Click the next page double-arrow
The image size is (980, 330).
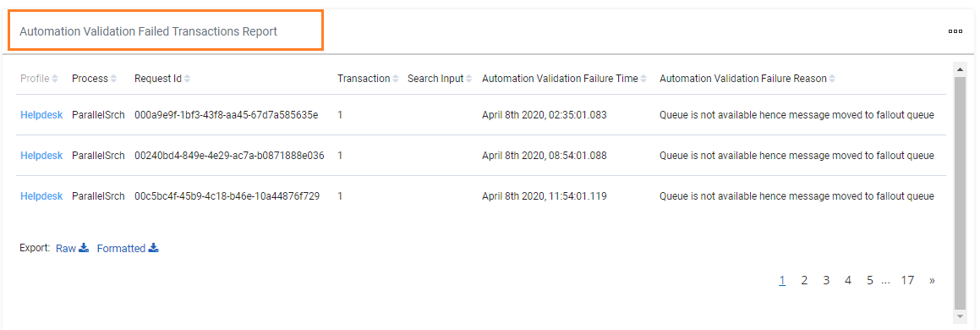932,281
